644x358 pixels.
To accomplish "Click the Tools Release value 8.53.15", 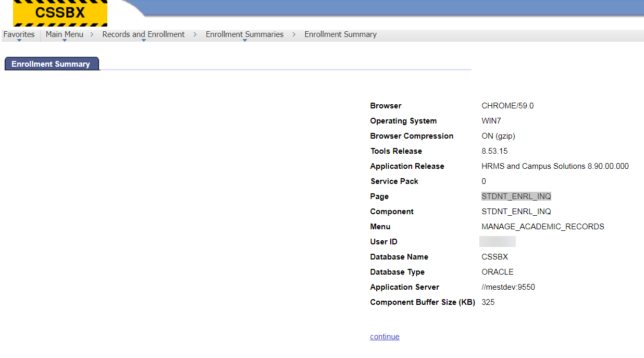I will click(x=494, y=151).
